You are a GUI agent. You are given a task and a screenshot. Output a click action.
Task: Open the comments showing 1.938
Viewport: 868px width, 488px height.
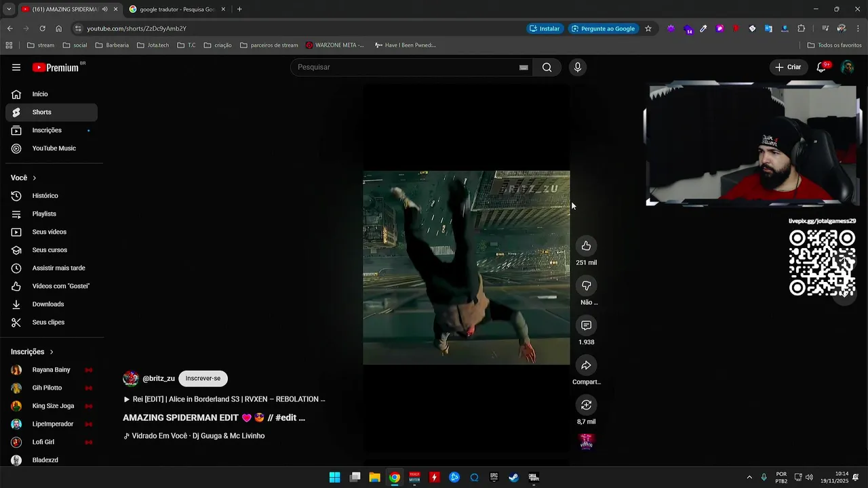pyautogui.click(x=587, y=325)
